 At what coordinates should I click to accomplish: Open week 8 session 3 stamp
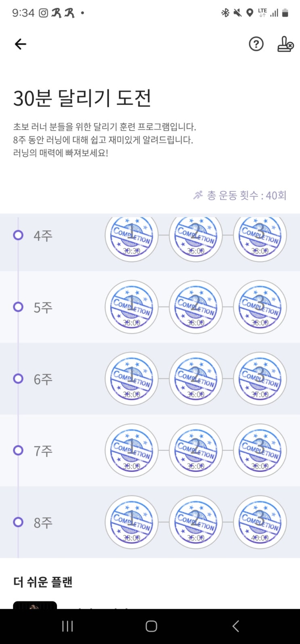[x=260, y=522]
